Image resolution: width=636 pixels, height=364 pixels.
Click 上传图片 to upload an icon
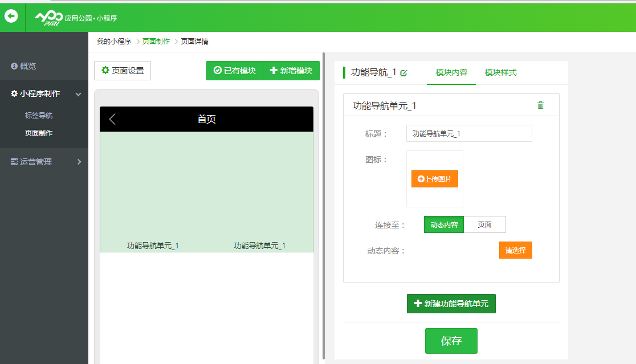435,179
